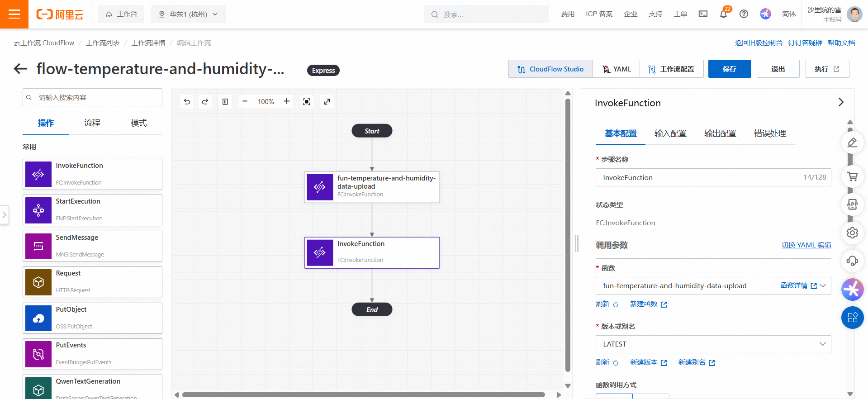Click the Alibaba Cloud logo
The width and height of the screenshot is (868, 399).
pyautogui.click(x=60, y=14)
